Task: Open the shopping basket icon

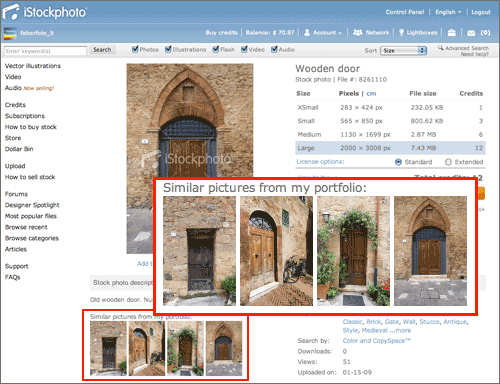Action: click(x=451, y=32)
